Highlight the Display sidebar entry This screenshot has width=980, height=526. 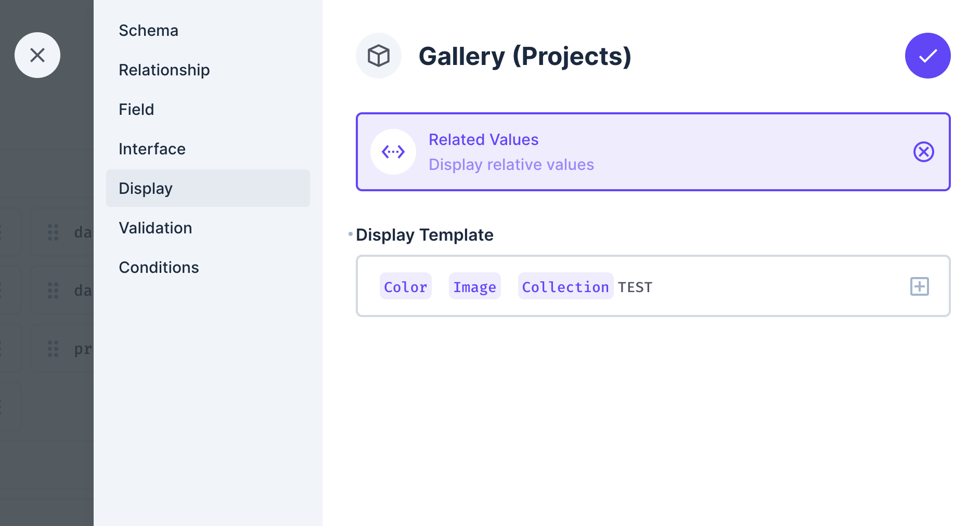tap(146, 188)
